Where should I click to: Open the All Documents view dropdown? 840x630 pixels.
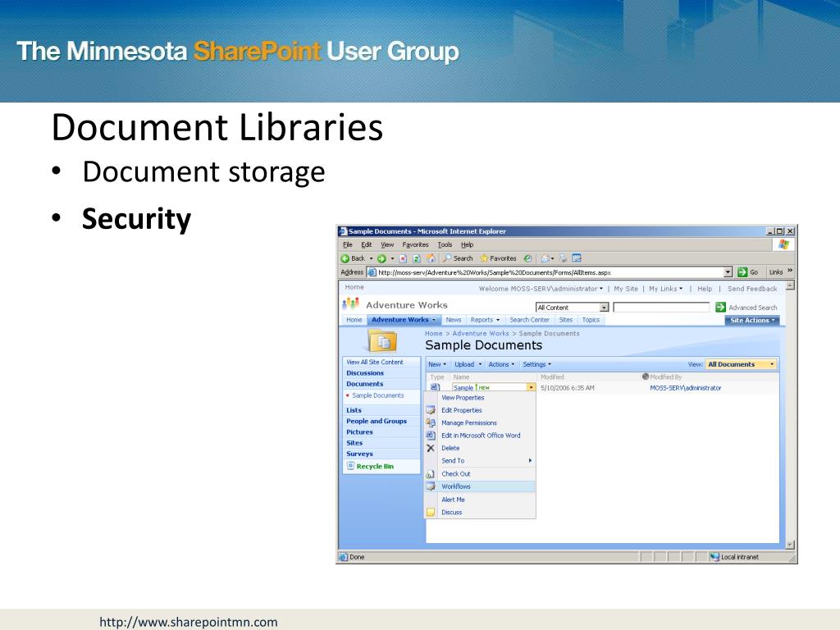tap(742, 364)
